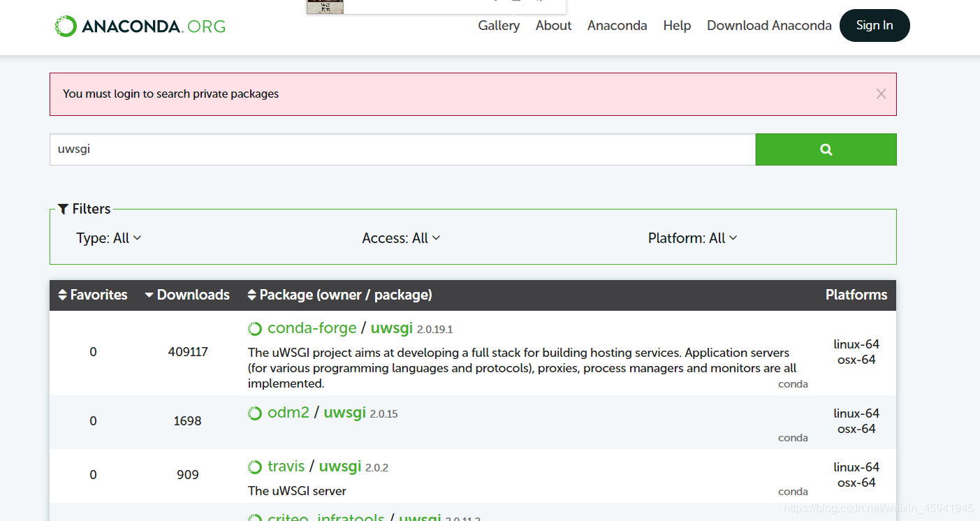Expand the Platform: All dropdown
This screenshot has height=521, width=980.
tap(692, 238)
